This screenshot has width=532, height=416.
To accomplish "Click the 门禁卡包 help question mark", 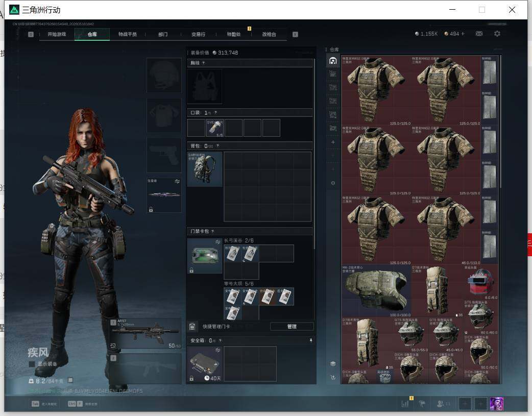I will pos(213,231).
